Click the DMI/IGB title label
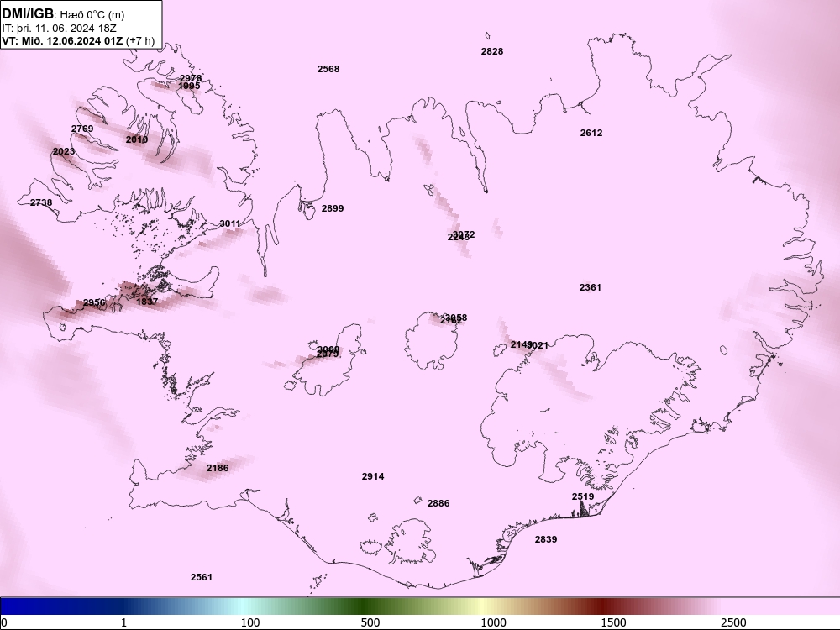 (x=28, y=13)
